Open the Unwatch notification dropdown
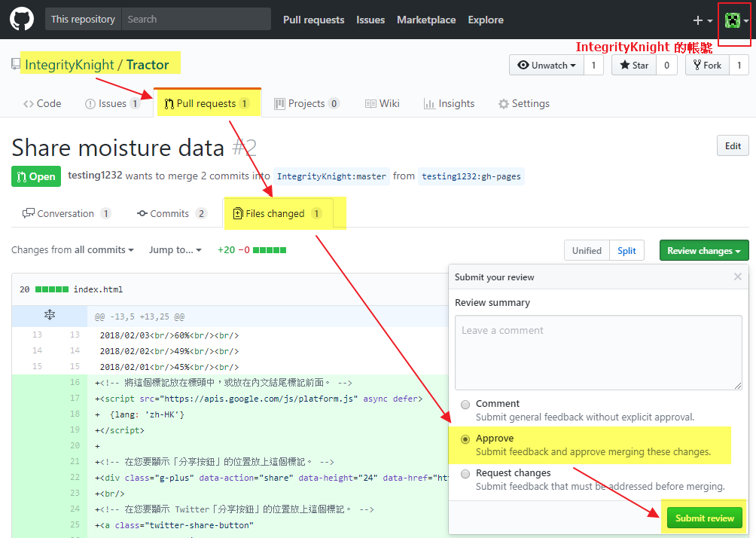This screenshot has width=756, height=538. click(546, 65)
